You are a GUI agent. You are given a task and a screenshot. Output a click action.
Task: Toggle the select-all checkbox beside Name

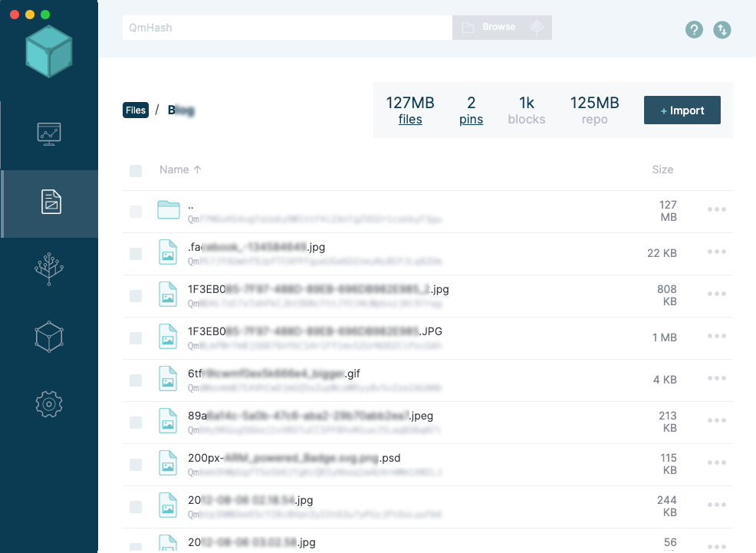(136, 170)
